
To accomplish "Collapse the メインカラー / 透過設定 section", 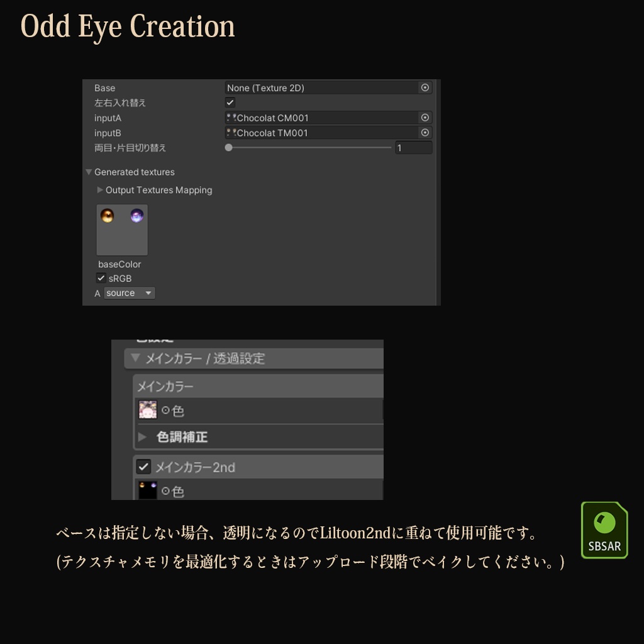I will (136, 358).
